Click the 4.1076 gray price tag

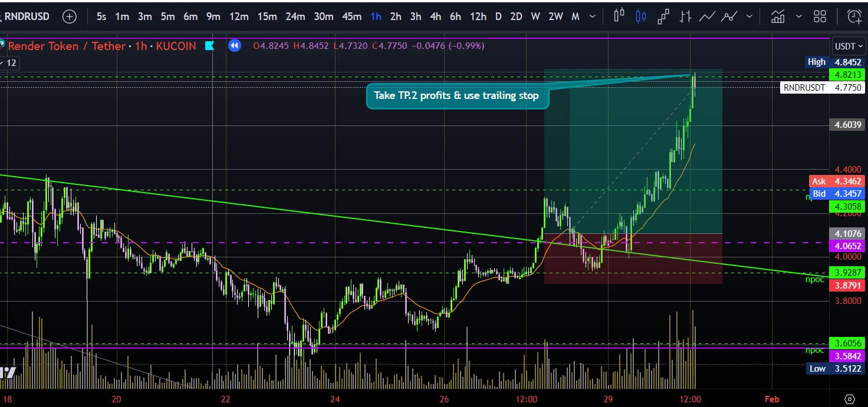pyautogui.click(x=847, y=233)
